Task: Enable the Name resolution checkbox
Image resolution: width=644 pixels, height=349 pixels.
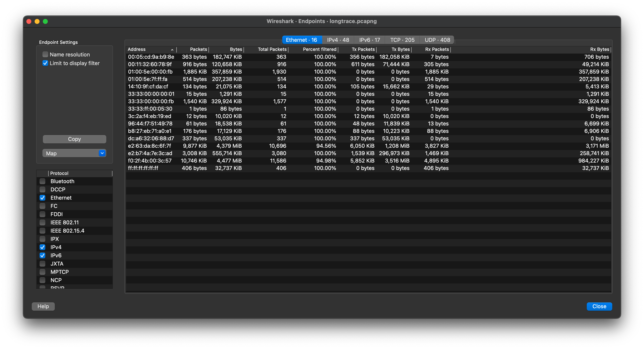Action: coord(45,54)
